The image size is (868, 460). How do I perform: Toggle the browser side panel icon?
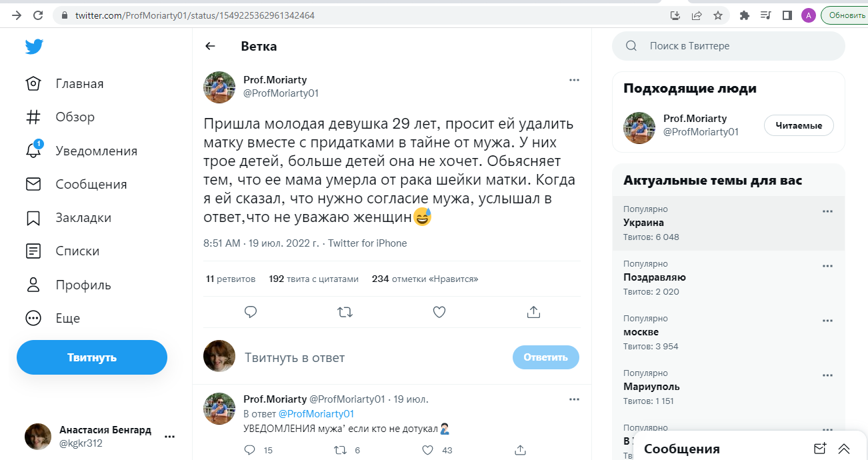(x=787, y=15)
